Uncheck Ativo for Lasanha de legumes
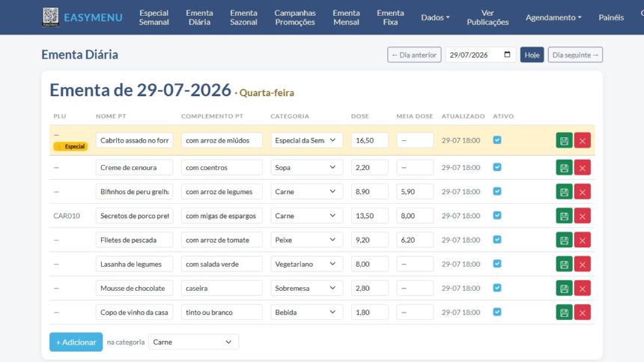 [497, 264]
